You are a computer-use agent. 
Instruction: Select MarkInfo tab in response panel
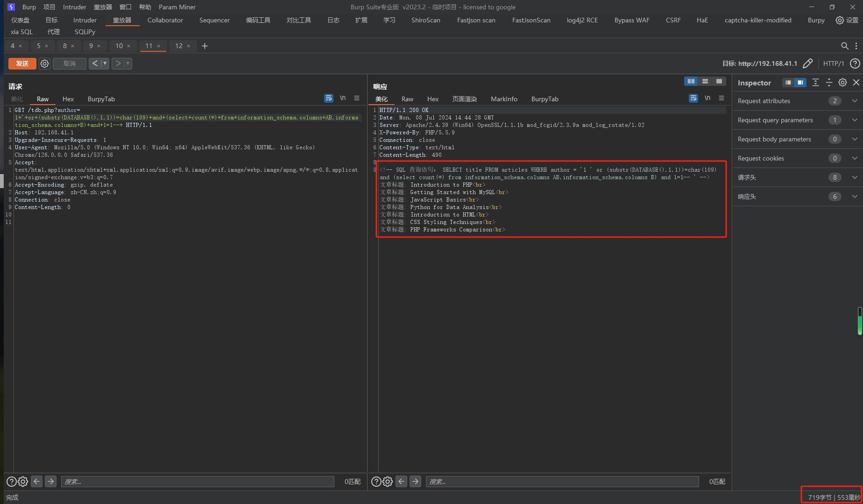click(x=504, y=99)
